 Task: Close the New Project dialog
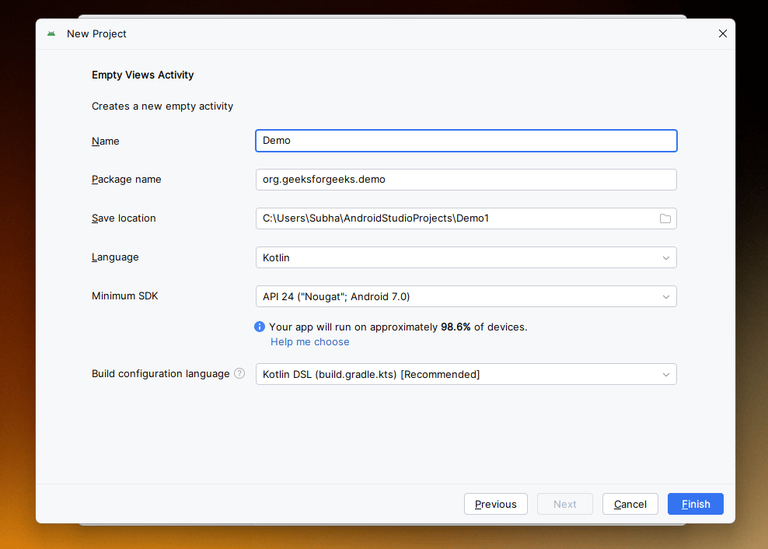point(722,33)
